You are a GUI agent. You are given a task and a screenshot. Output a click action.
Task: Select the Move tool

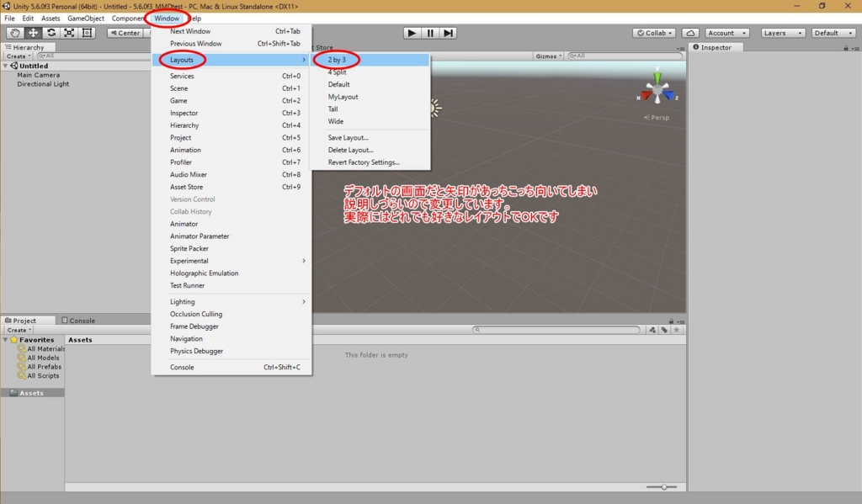pos(33,33)
